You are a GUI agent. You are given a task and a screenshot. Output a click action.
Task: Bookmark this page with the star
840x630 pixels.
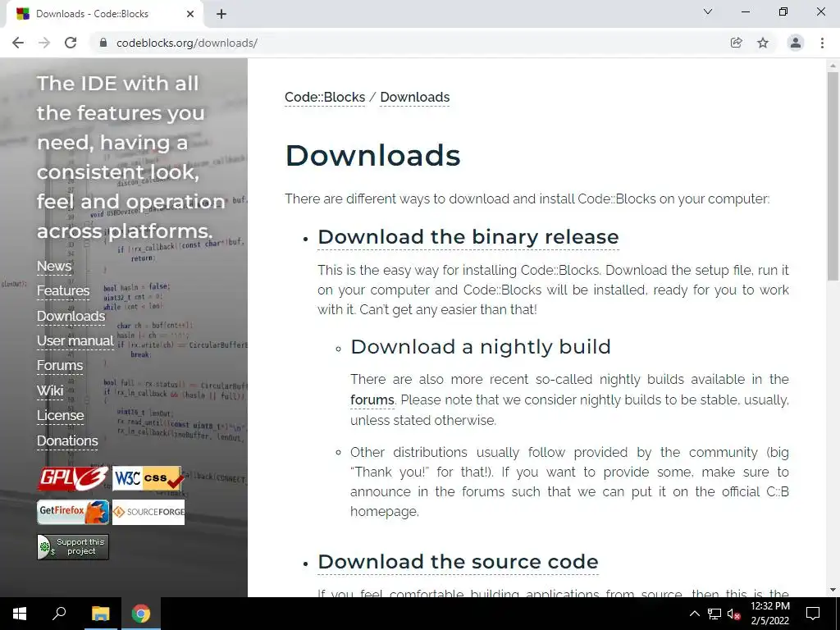pos(763,43)
